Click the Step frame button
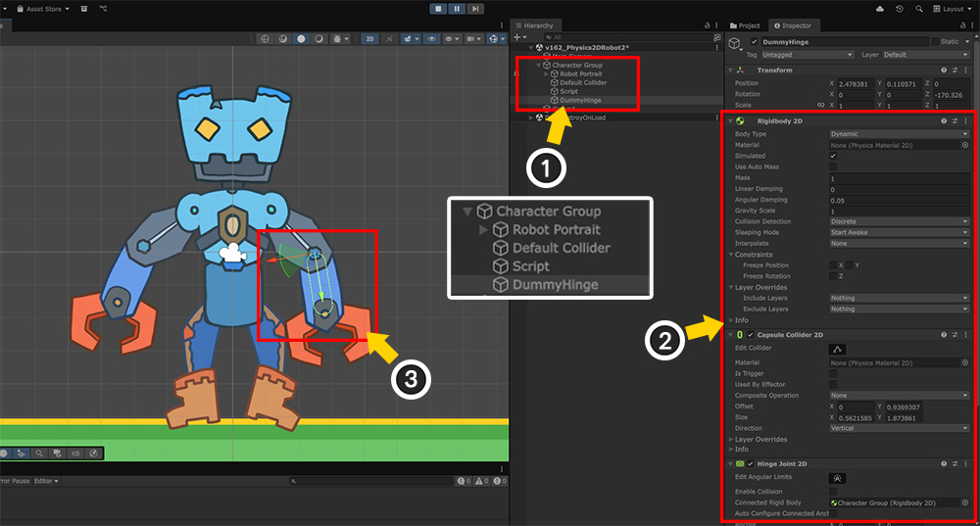980x526 pixels. [x=475, y=9]
